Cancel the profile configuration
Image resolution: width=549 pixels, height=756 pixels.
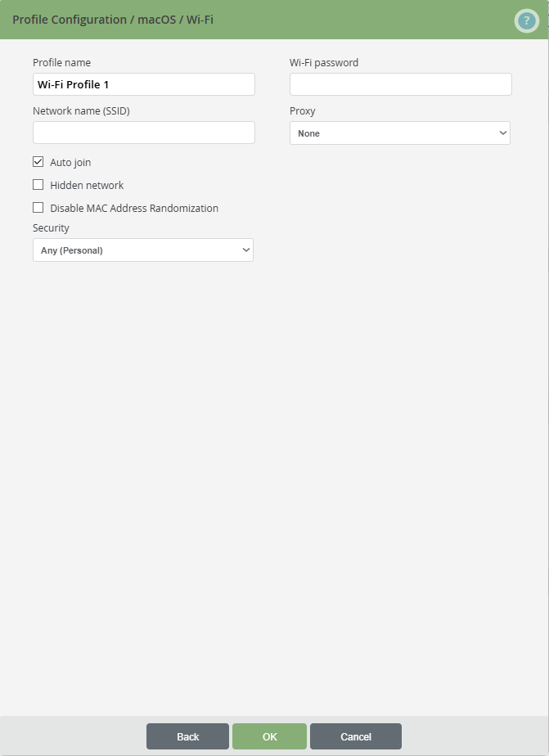pos(355,736)
